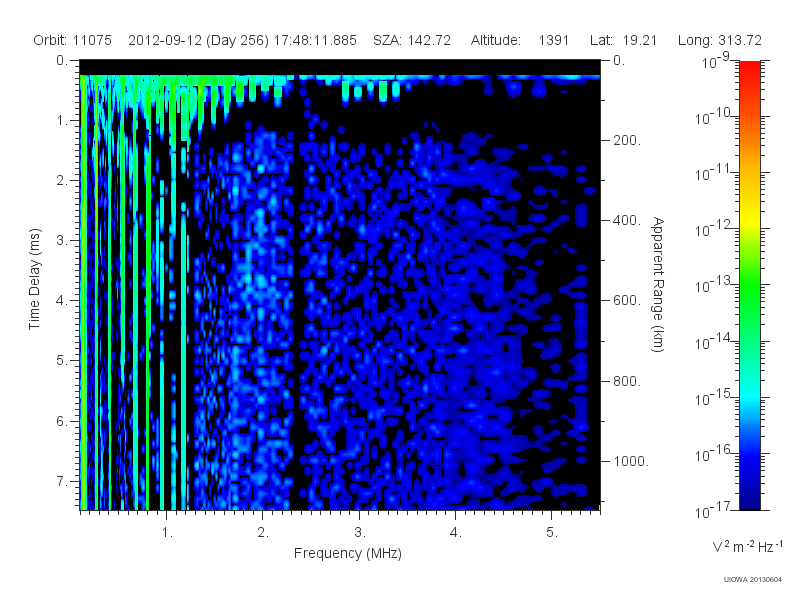This screenshot has width=800, height=600.
Task: Click the time delay tick '0.' on left axis
Action: (62, 61)
